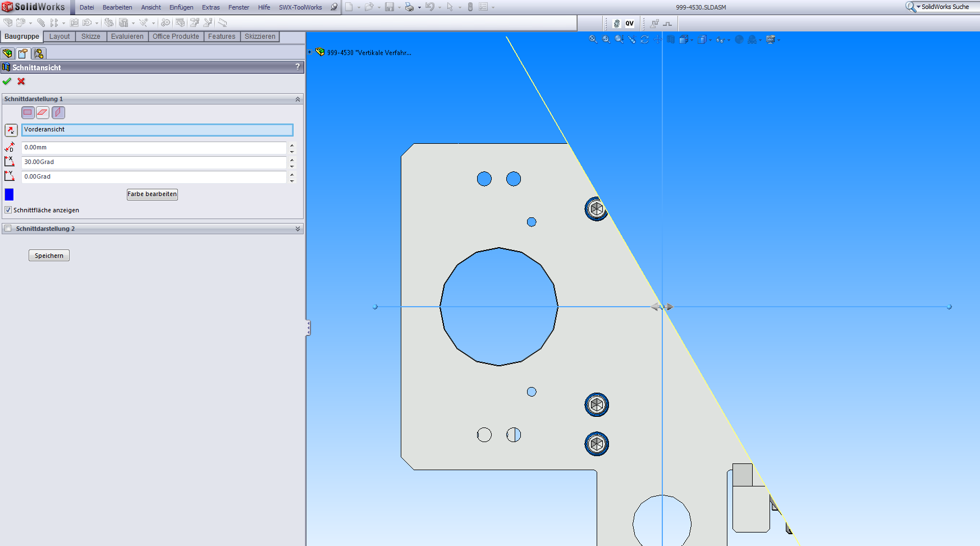
Task: Open the Einfügen menu
Action: coord(181,7)
